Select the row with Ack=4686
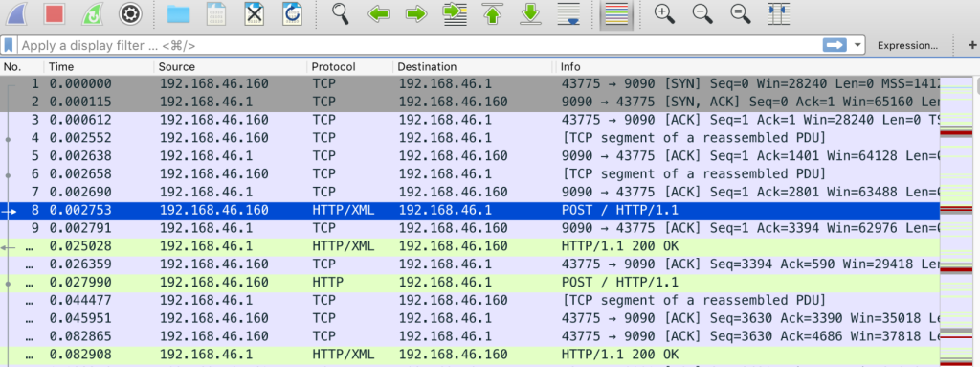 [x=469, y=337]
